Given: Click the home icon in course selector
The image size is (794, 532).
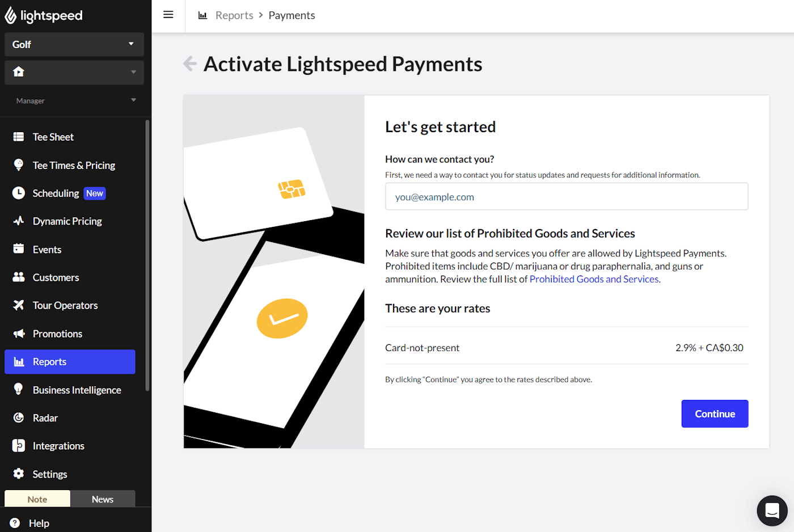Looking at the screenshot, I should [x=19, y=71].
